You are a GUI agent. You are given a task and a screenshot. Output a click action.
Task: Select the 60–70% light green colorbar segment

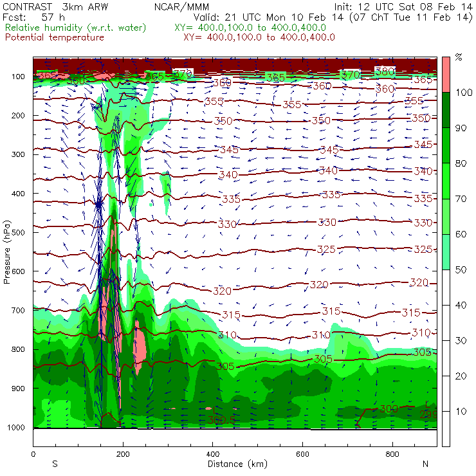(446, 216)
